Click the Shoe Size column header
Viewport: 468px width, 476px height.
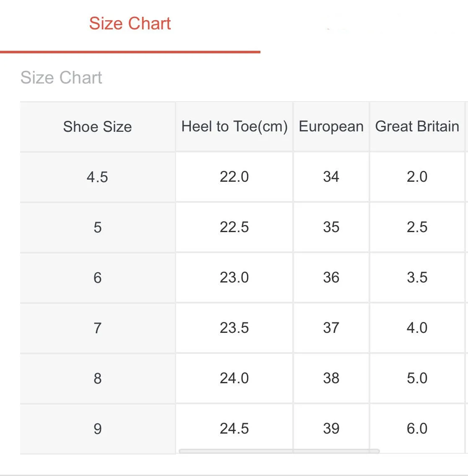pos(97,127)
